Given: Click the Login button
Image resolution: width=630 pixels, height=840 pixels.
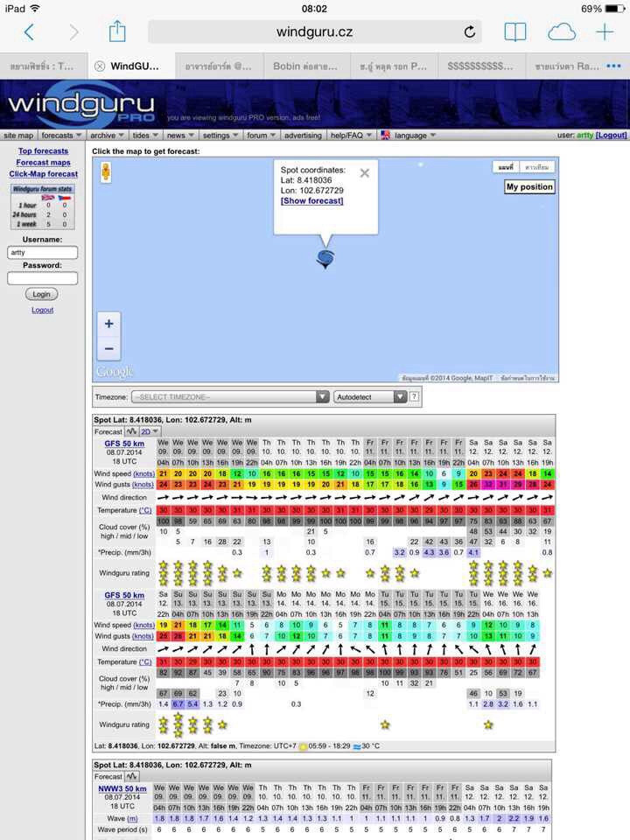Looking at the screenshot, I should point(42,294).
